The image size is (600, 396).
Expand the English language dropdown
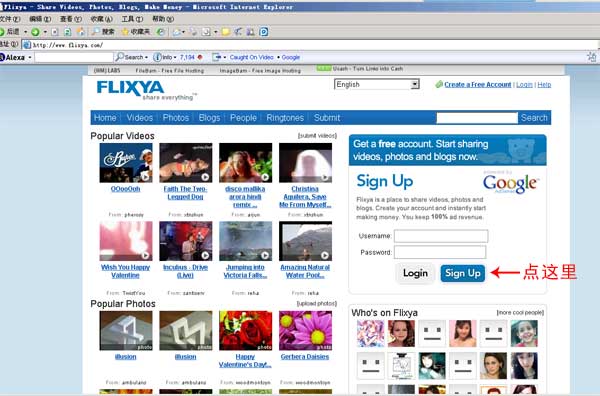click(x=415, y=84)
